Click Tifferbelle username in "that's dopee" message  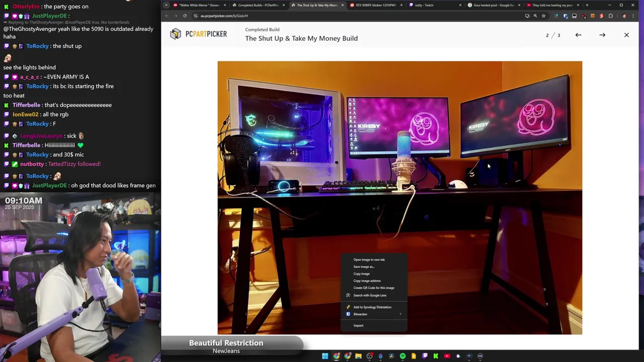click(26, 105)
